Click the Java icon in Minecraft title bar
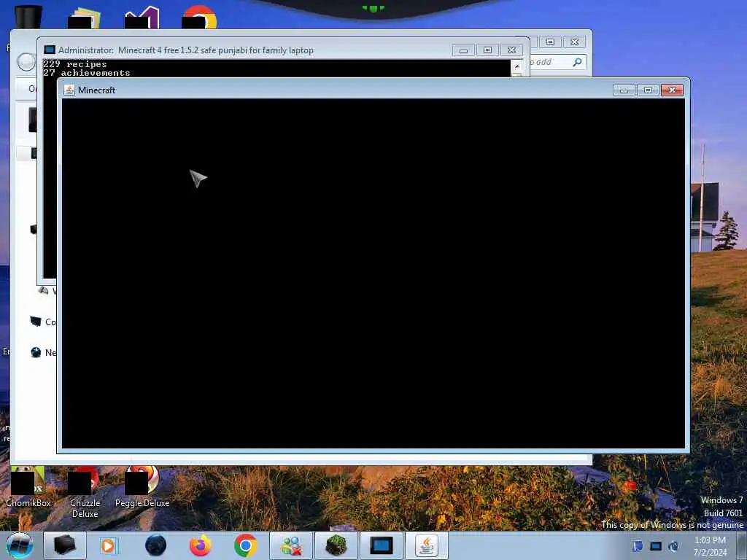This screenshot has width=747, height=560. pyautogui.click(x=69, y=90)
